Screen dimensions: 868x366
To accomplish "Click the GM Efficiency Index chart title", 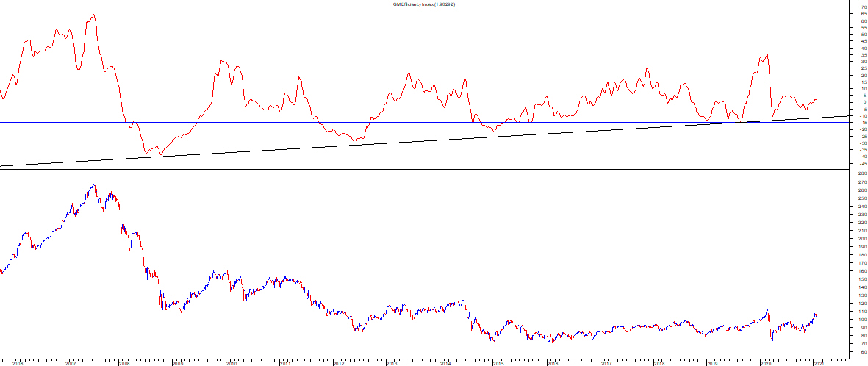I will click(x=424, y=4).
